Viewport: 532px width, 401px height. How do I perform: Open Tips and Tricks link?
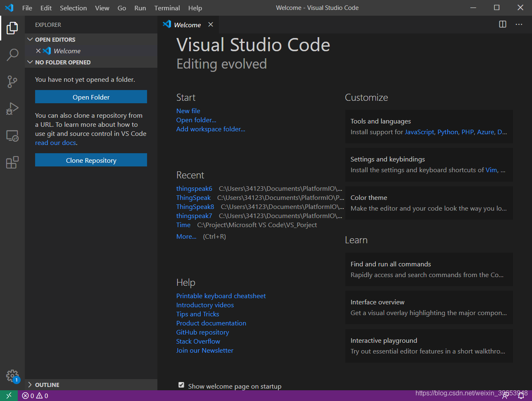[198, 314]
